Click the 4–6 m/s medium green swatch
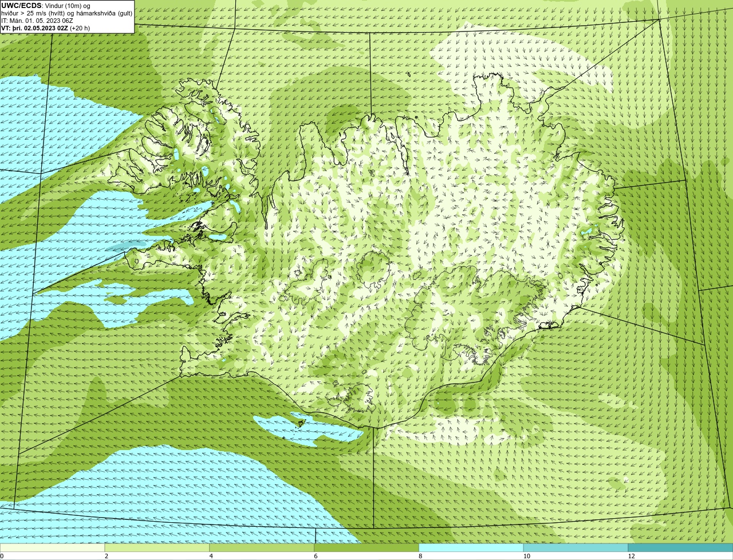The width and height of the screenshot is (733, 560). click(x=262, y=548)
